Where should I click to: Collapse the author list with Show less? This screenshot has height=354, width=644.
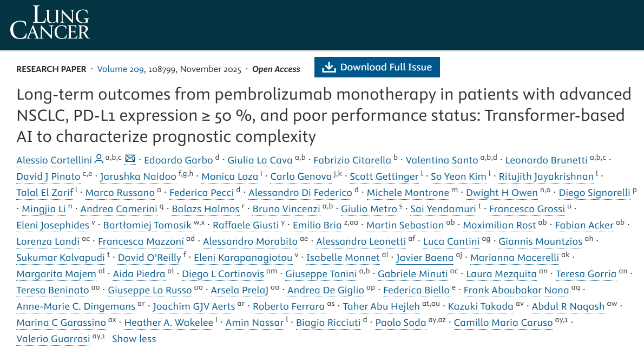[134, 339]
